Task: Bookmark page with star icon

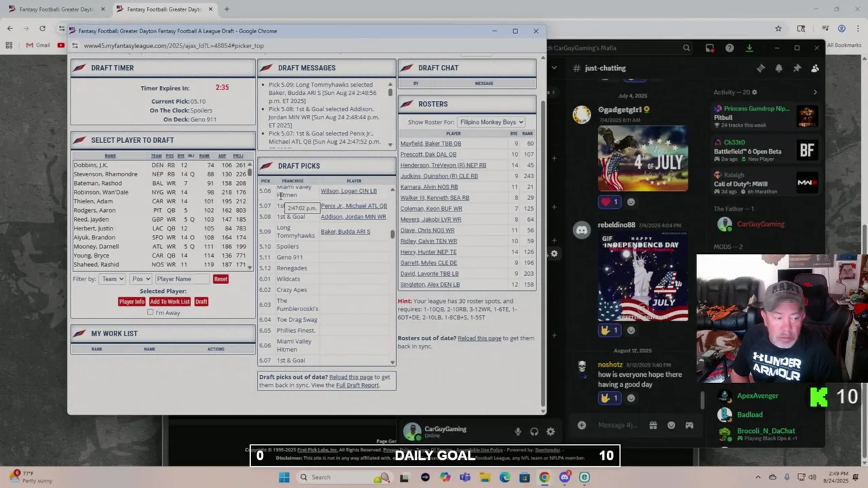Action: coord(778,28)
